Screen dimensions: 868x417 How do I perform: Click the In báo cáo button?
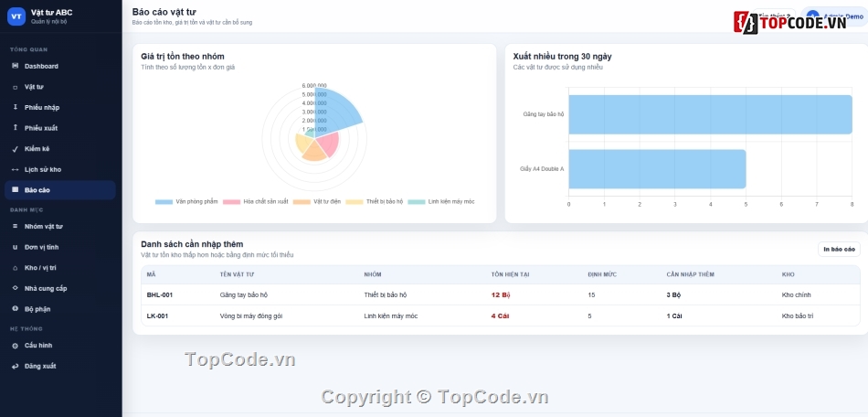[x=839, y=250]
